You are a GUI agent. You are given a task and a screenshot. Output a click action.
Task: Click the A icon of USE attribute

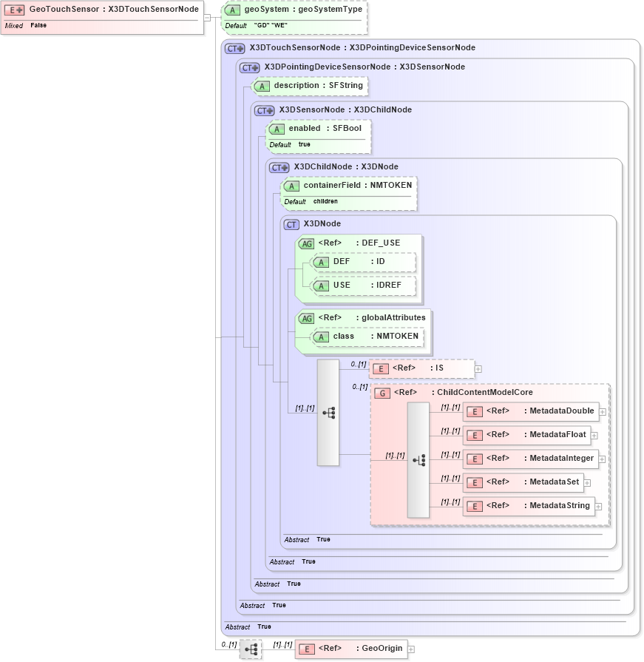pos(321,286)
